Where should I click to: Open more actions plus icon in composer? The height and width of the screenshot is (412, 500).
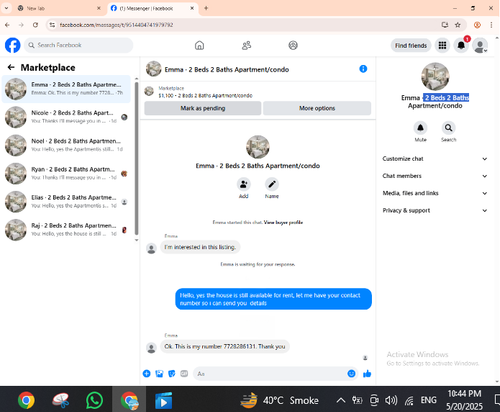tap(147, 374)
